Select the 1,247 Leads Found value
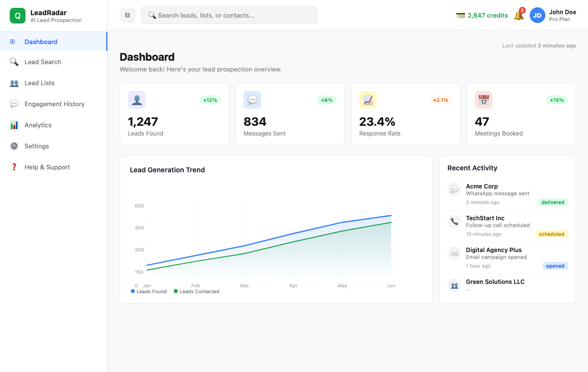The height and width of the screenshot is (372, 588). pyautogui.click(x=143, y=121)
